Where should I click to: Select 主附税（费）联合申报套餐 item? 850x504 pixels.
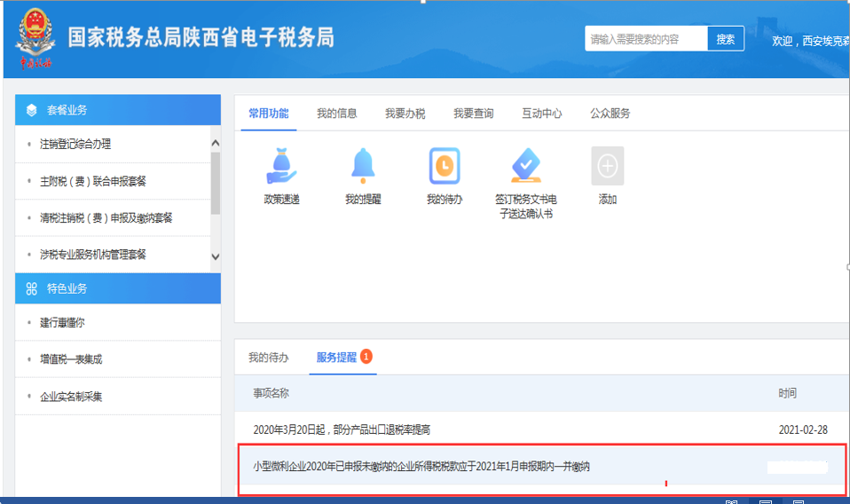point(93,181)
